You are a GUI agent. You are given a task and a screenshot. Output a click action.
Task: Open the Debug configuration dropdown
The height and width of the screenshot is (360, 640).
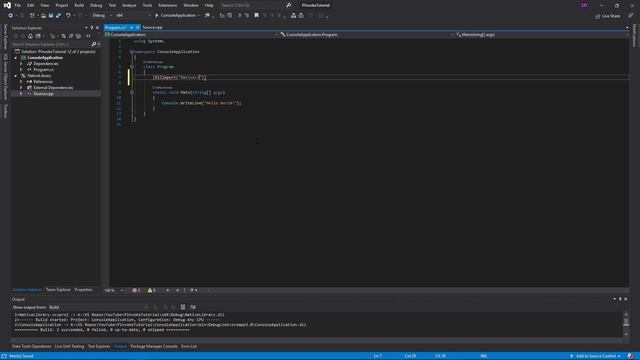(101, 16)
